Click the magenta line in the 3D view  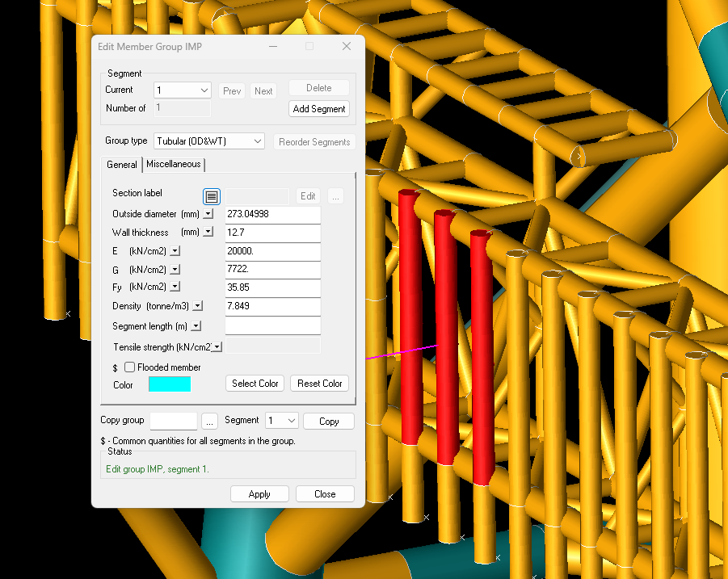pyautogui.click(x=402, y=351)
